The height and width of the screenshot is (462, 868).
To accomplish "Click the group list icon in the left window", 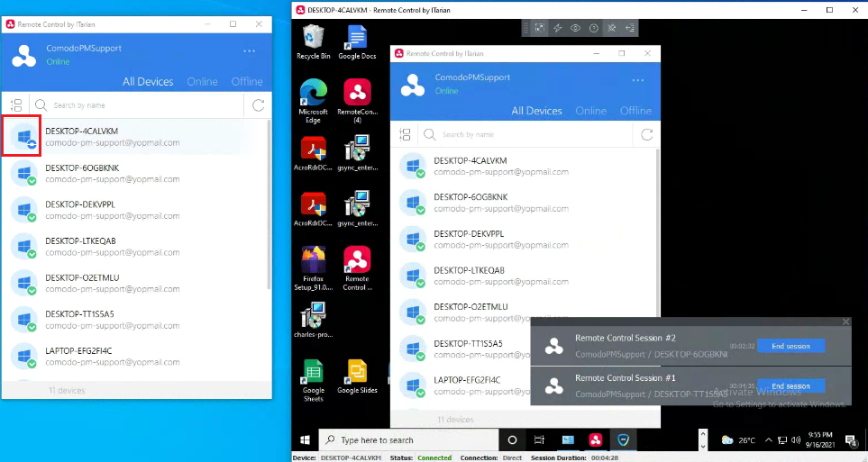I will [16, 105].
